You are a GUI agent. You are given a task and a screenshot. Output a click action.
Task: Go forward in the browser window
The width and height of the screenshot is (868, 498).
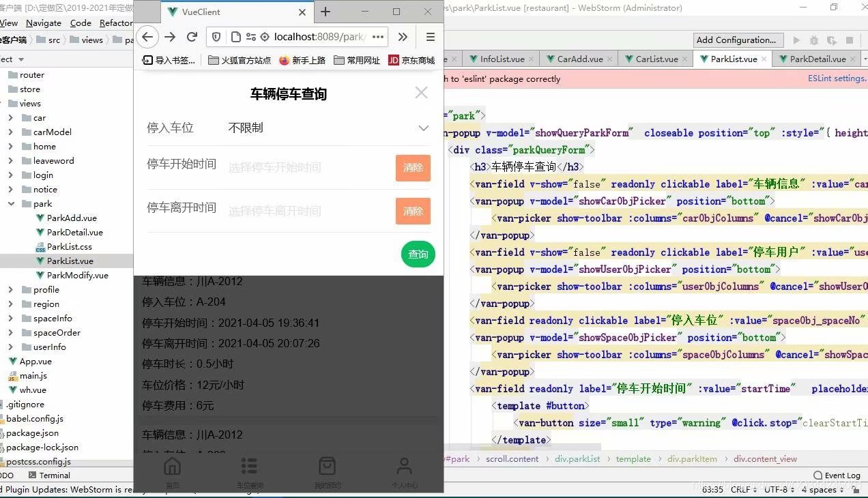pyautogui.click(x=170, y=37)
